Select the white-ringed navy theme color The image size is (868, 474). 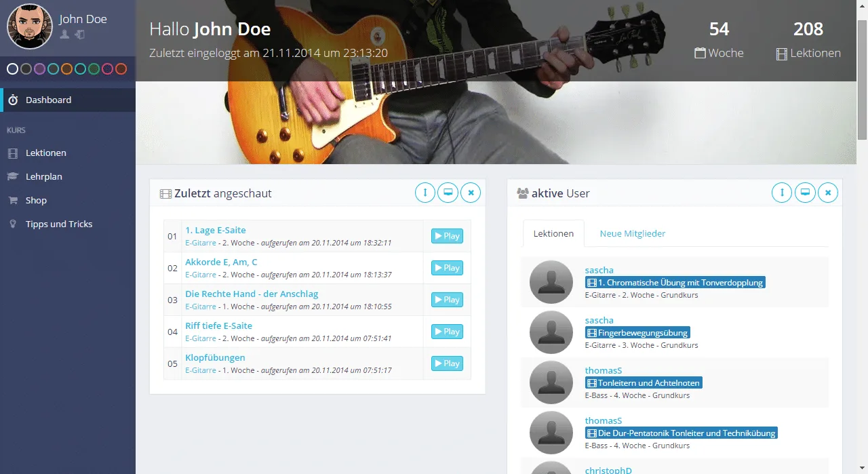pyautogui.click(x=12, y=68)
